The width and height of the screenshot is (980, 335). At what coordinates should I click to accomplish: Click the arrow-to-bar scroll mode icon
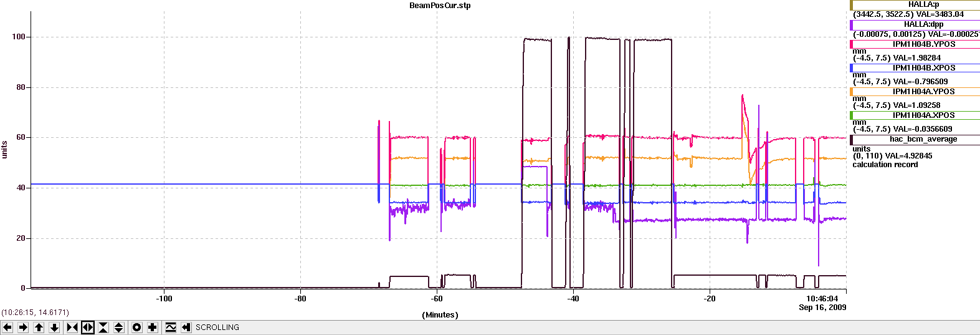click(186, 328)
